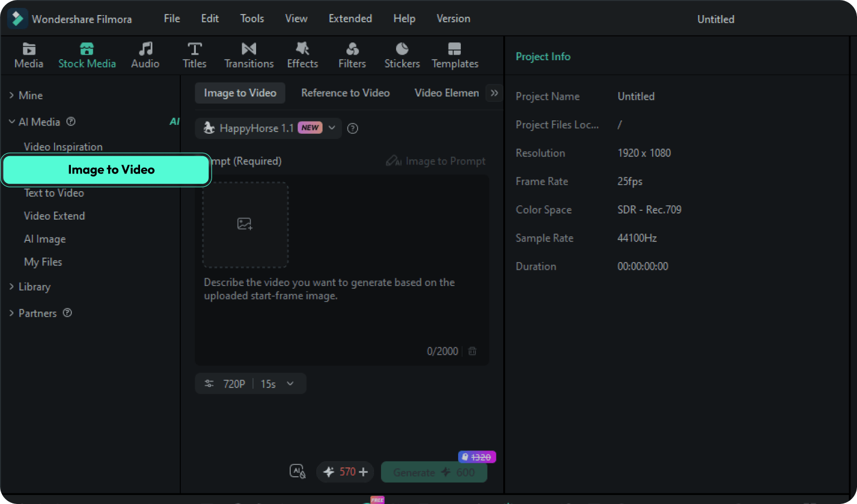Image resolution: width=857 pixels, height=504 pixels.
Task: Click the Frame Rate value 25fps
Action: click(x=630, y=181)
